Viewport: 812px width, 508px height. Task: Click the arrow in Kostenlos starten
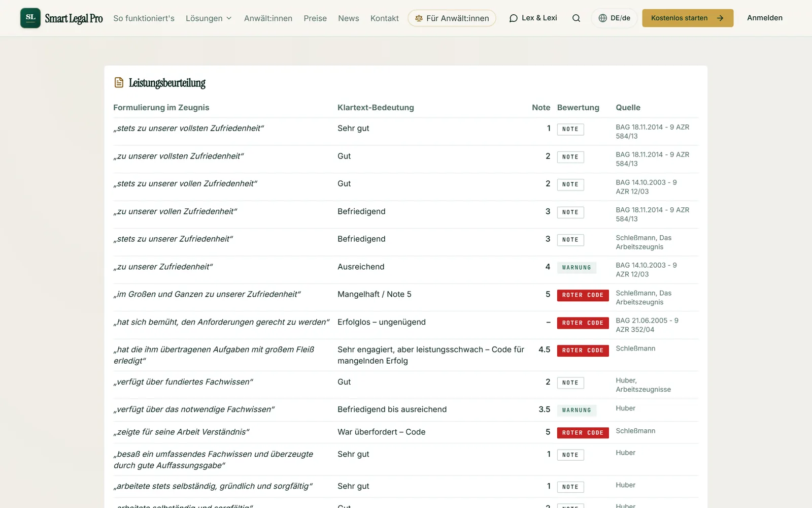coord(720,18)
